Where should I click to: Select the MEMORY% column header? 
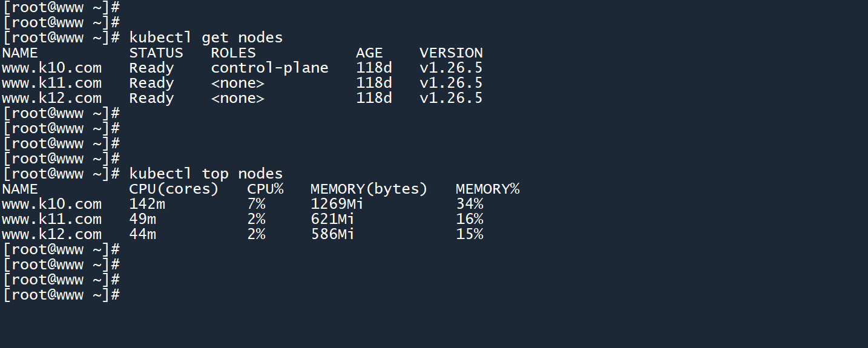coord(487,189)
